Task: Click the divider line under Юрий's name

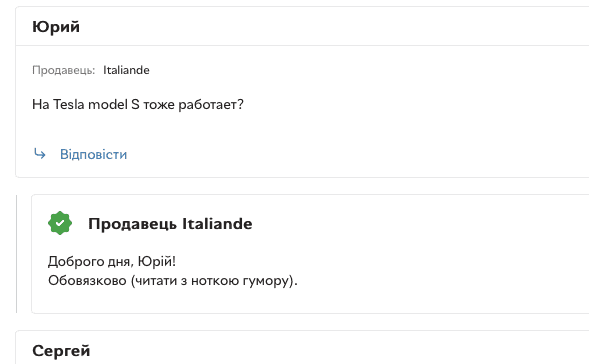Action: (302, 45)
